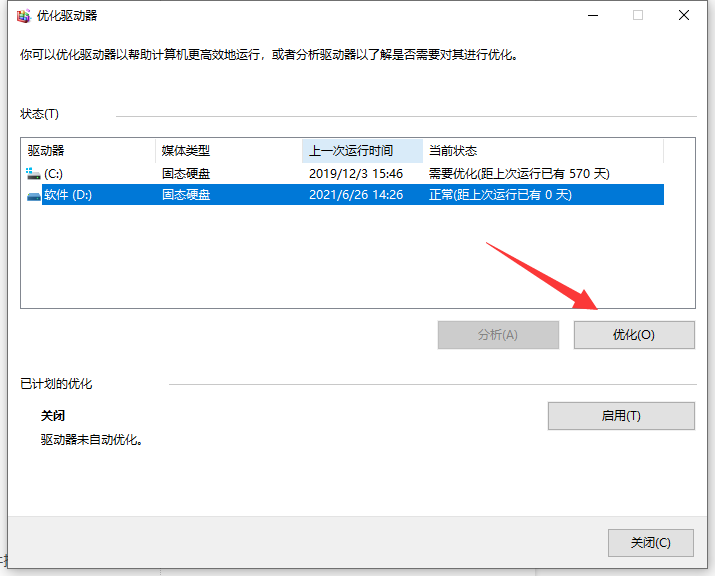Minimize the 优化驱动器 window

tap(591, 16)
